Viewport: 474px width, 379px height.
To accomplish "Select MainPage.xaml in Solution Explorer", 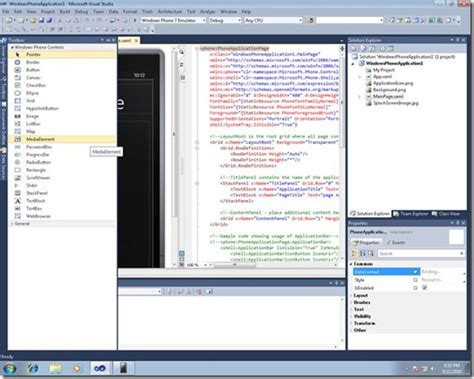I will pos(388,96).
